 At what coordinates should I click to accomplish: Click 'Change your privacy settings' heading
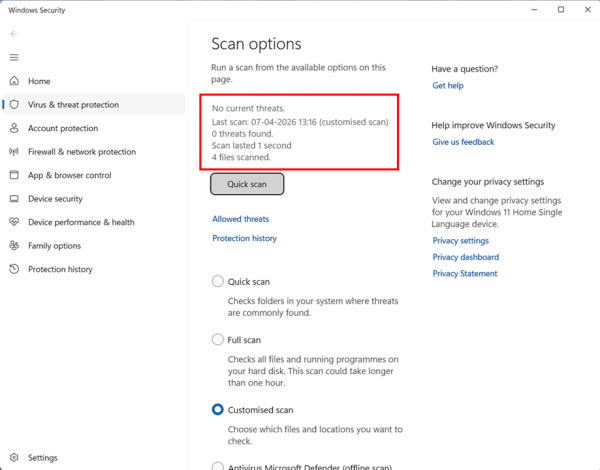tap(488, 182)
